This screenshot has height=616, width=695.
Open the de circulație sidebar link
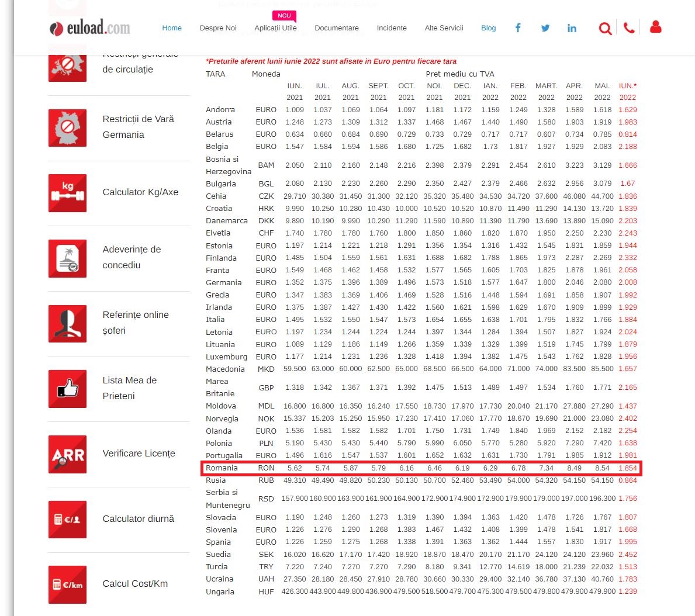[x=127, y=69]
